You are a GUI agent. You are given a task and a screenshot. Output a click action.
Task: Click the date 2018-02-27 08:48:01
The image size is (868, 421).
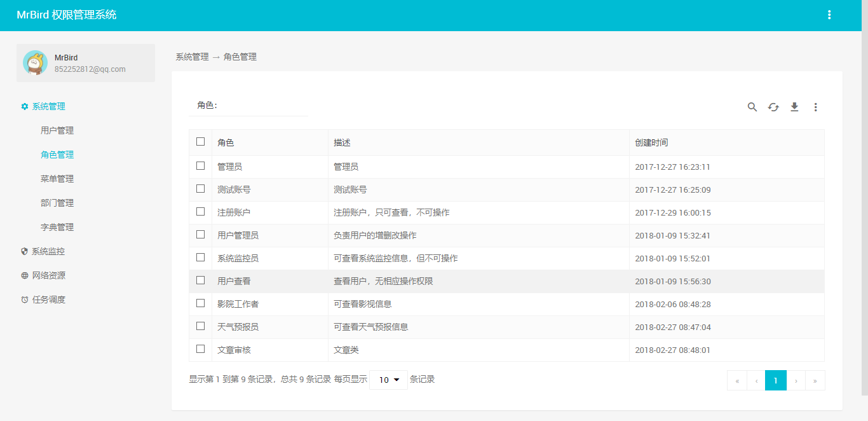(x=673, y=350)
